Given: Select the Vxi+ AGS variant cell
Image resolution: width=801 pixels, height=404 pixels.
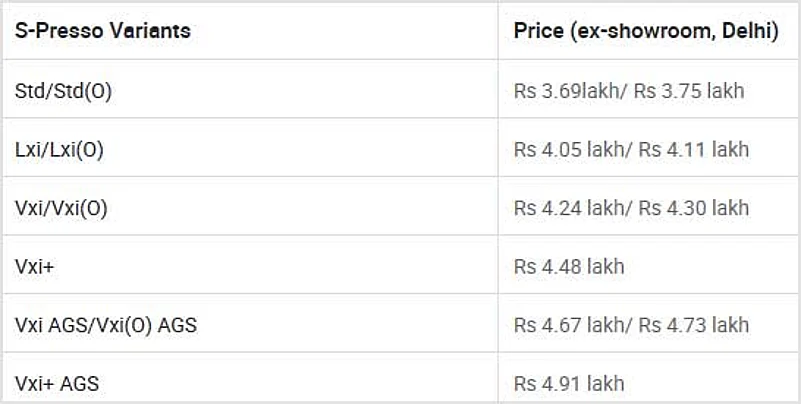Looking at the screenshot, I should [57, 383].
